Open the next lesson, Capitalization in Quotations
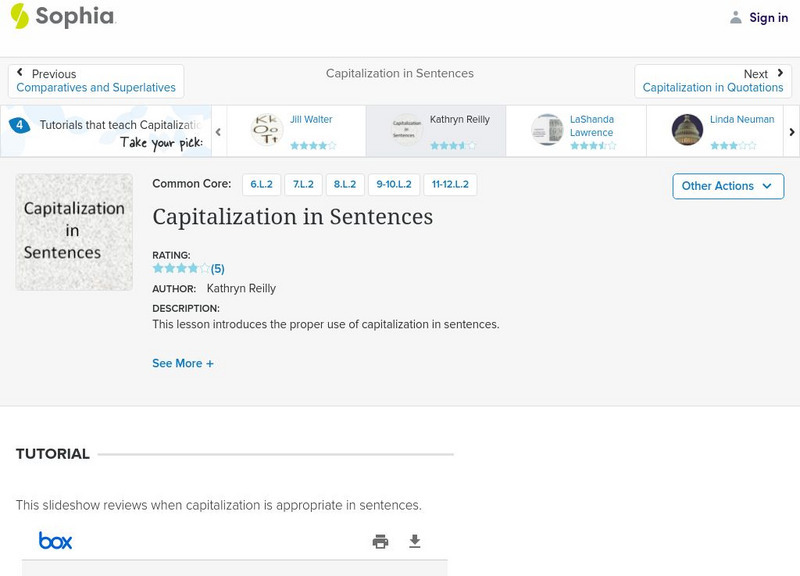Image resolution: width=800 pixels, height=576 pixels. 712,87
